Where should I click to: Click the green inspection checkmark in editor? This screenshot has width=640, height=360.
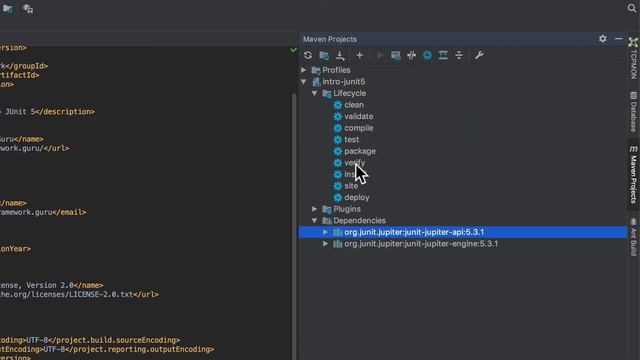[293, 50]
